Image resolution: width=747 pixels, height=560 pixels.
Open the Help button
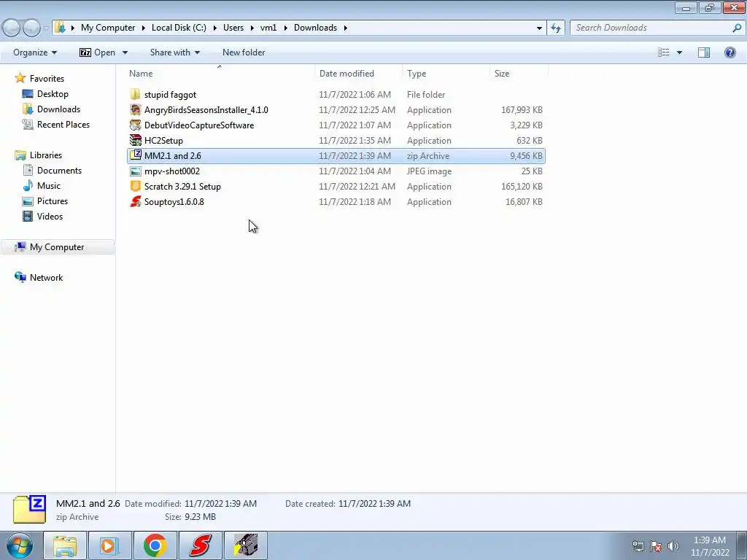coord(729,52)
